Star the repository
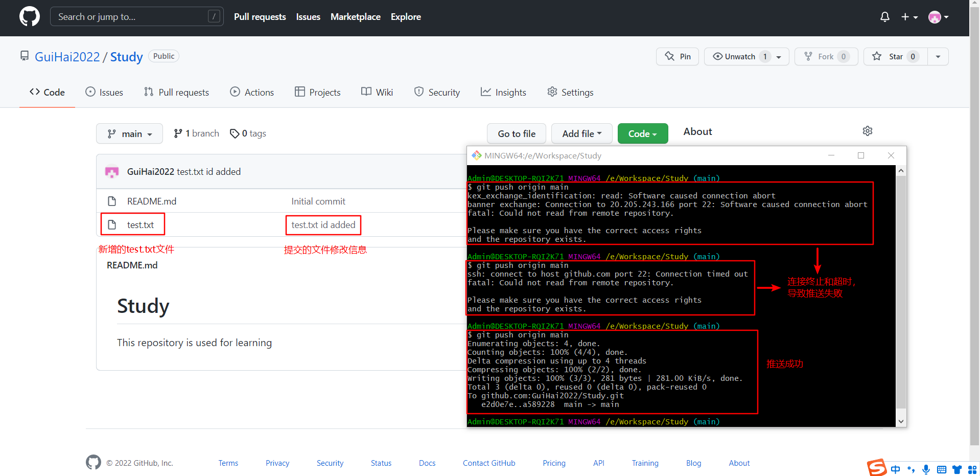Image resolution: width=980 pixels, height=476 pixels. pos(895,56)
